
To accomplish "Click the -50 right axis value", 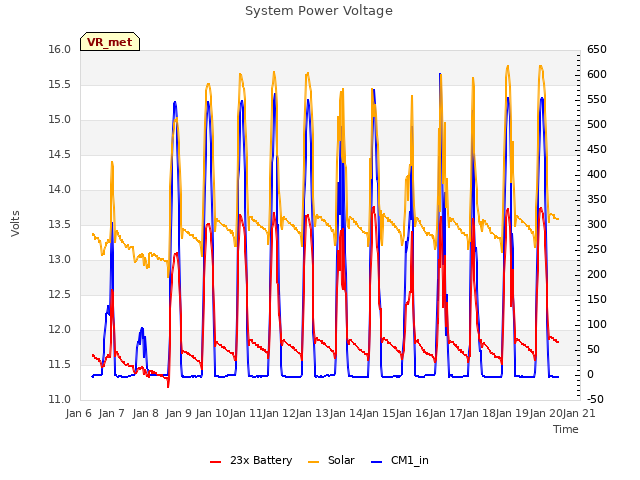I will pyautogui.click(x=596, y=400).
